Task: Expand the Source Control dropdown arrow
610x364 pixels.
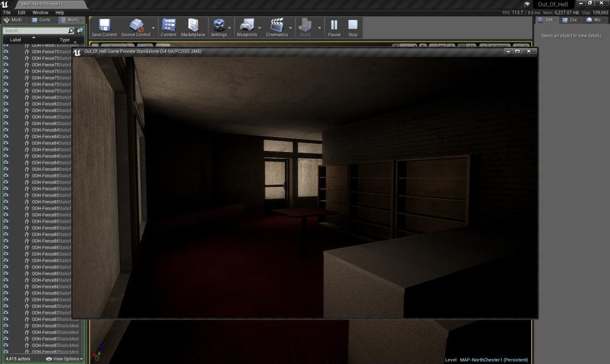Action: pyautogui.click(x=154, y=28)
